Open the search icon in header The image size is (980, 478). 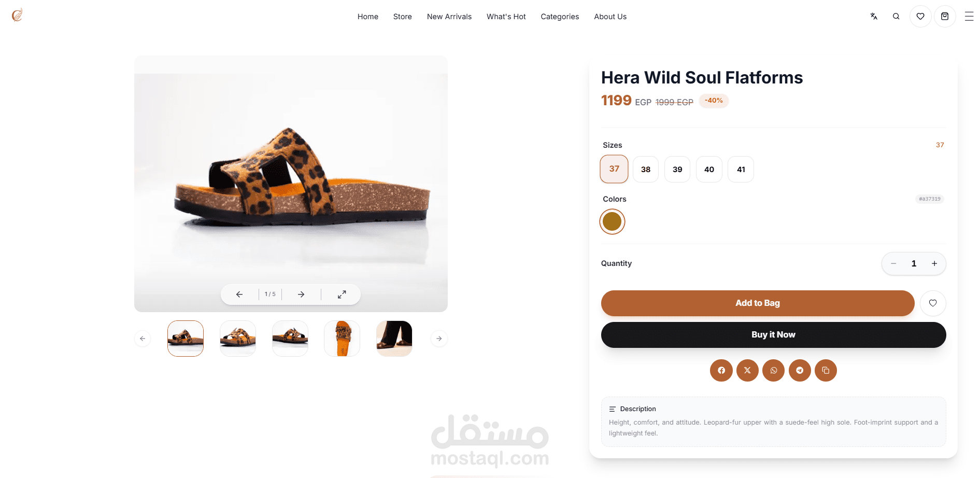[x=896, y=17]
